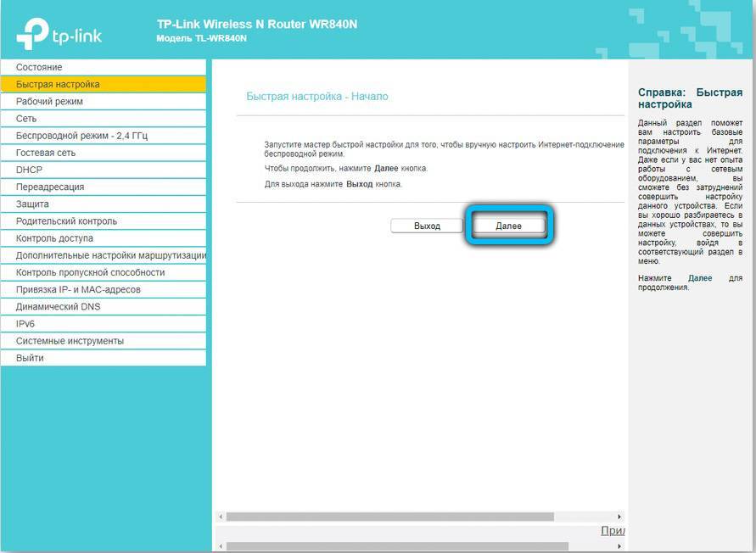Open the Переадресация menu item
Viewport: 756px width, 553px height.
(50, 187)
